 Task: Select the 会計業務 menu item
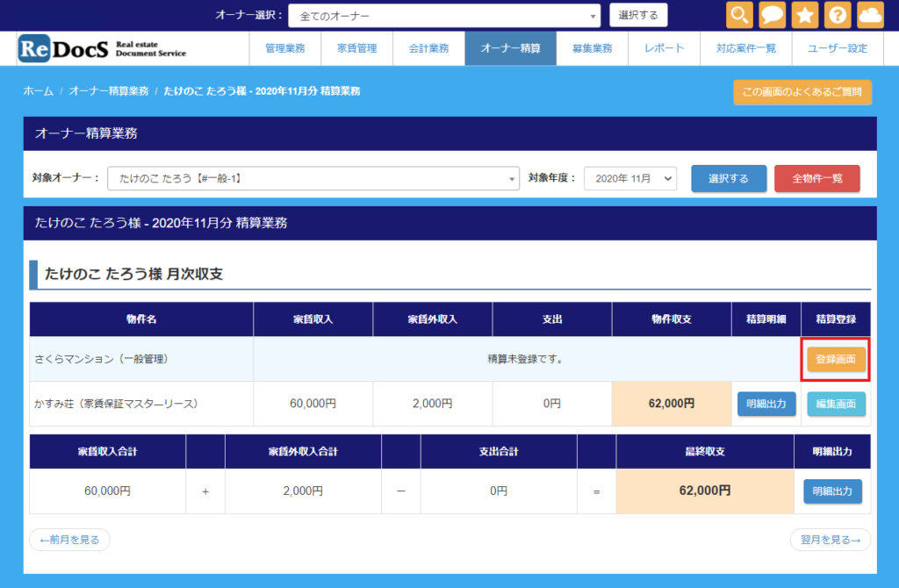(x=428, y=48)
